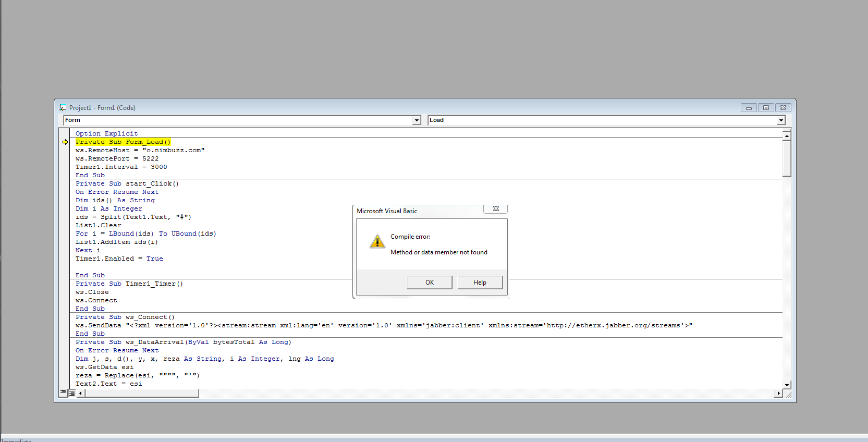Close the Microsoft Visual Basic error dialog
Image resolution: width=868 pixels, height=442 pixels.
[x=496, y=208]
